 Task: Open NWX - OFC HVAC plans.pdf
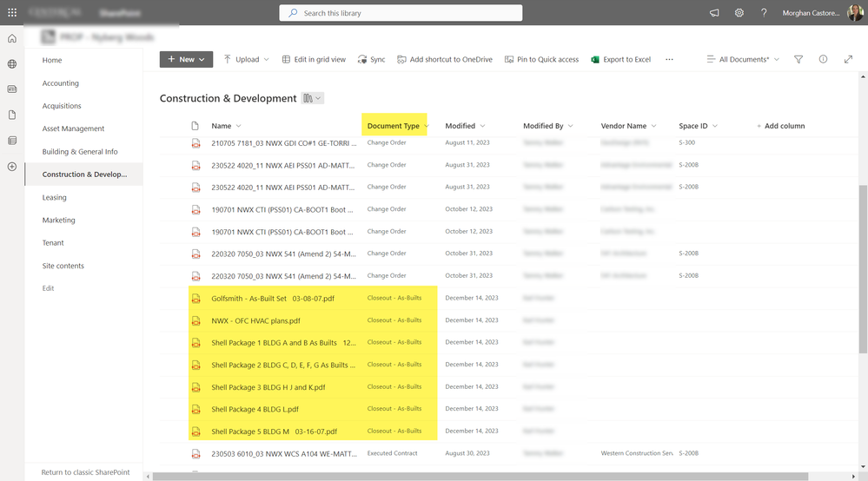(x=255, y=320)
